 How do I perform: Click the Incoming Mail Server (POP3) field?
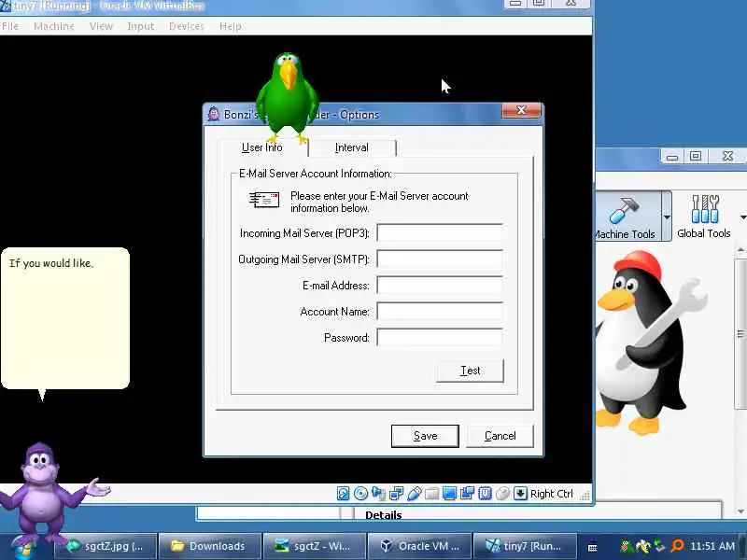[439, 232]
